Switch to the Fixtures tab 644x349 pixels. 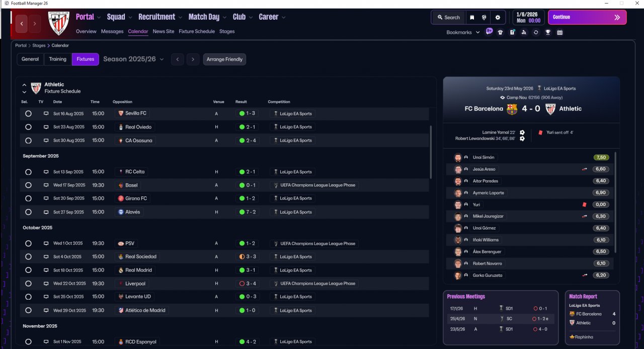pyautogui.click(x=86, y=59)
